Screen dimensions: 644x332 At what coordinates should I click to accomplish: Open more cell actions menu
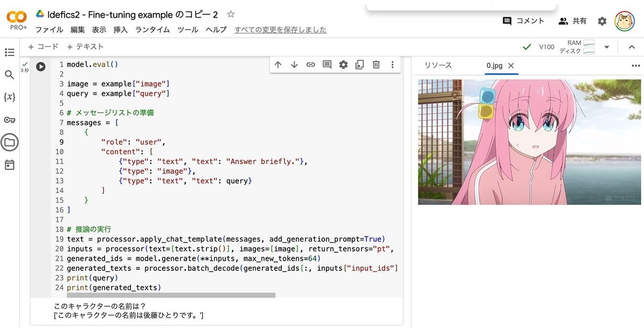pyautogui.click(x=392, y=65)
